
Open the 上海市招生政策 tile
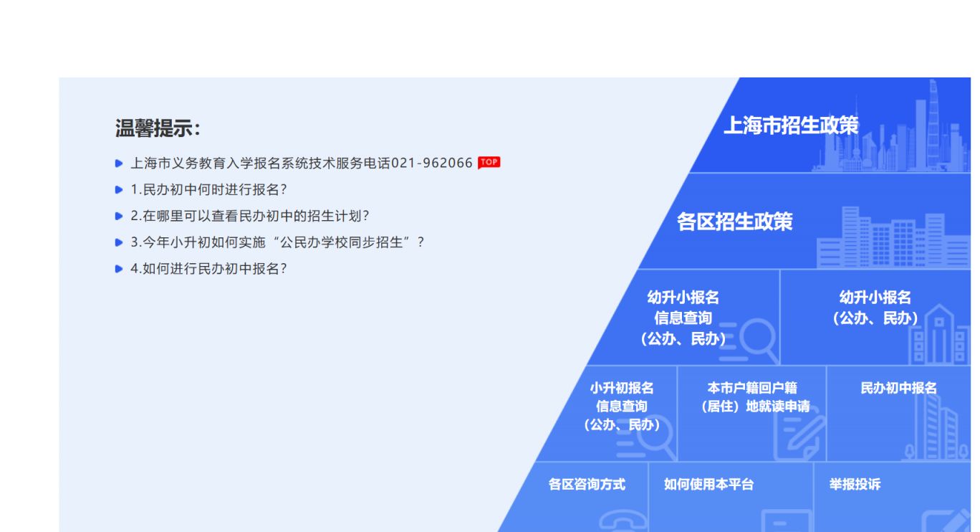point(831,125)
